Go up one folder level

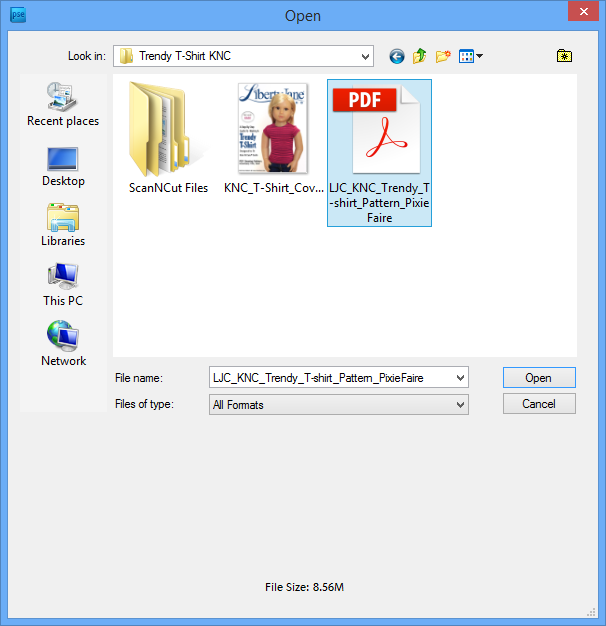click(420, 56)
